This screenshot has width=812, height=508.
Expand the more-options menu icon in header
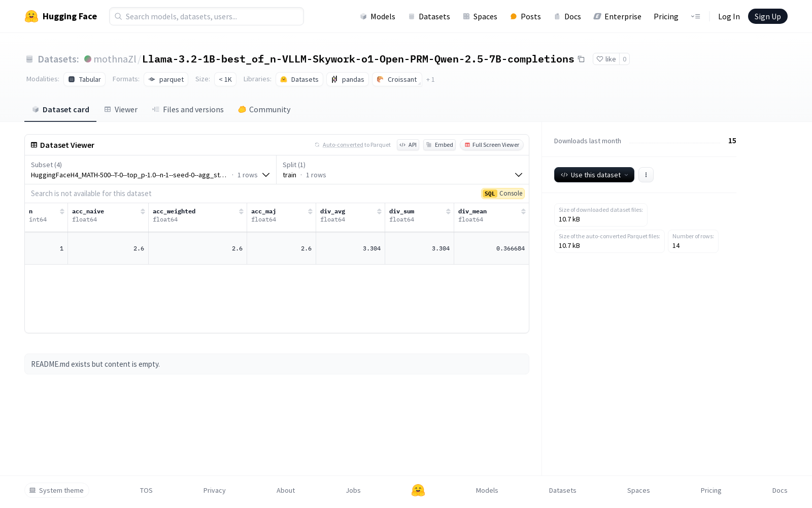click(x=695, y=16)
